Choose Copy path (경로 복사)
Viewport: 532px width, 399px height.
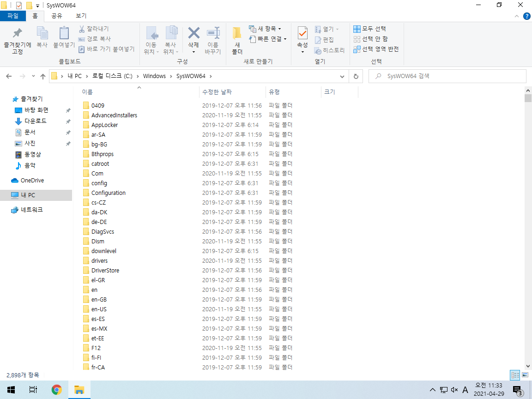95,39
